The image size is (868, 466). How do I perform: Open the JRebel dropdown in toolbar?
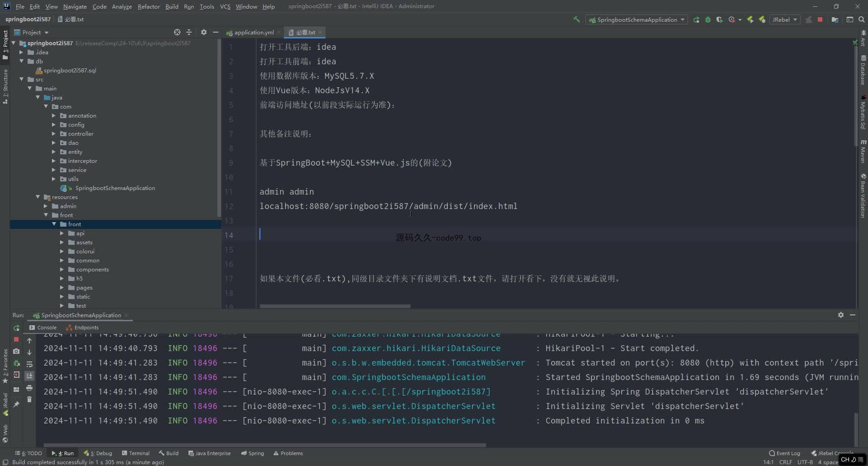click(785, 19)
